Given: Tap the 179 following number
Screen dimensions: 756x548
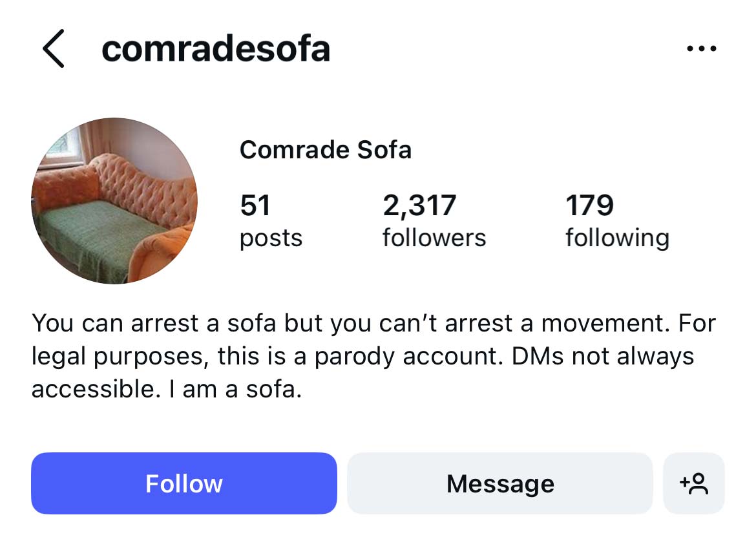Looking at the screenshot, I should 589,205.
